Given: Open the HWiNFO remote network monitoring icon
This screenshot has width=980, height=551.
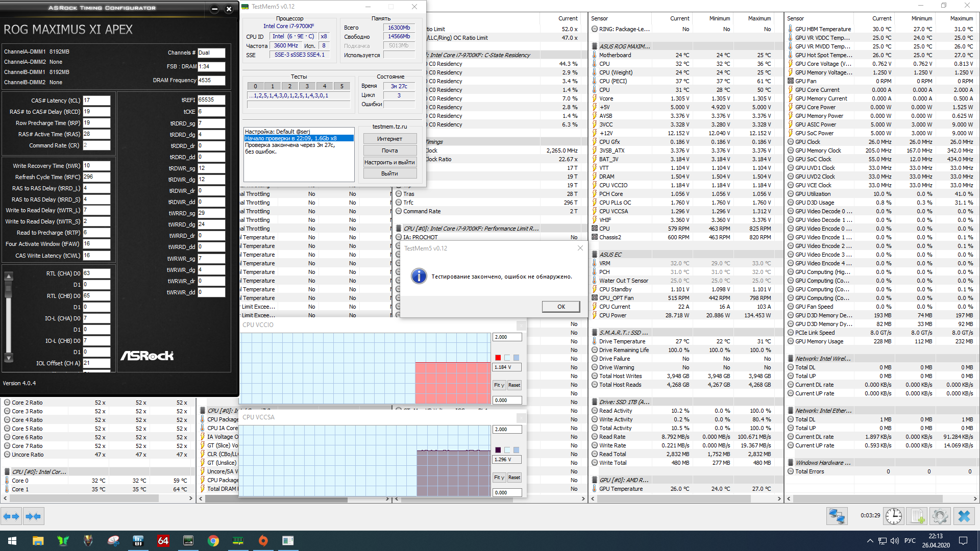Looking at the screenshot, I should tap(837, 516).
